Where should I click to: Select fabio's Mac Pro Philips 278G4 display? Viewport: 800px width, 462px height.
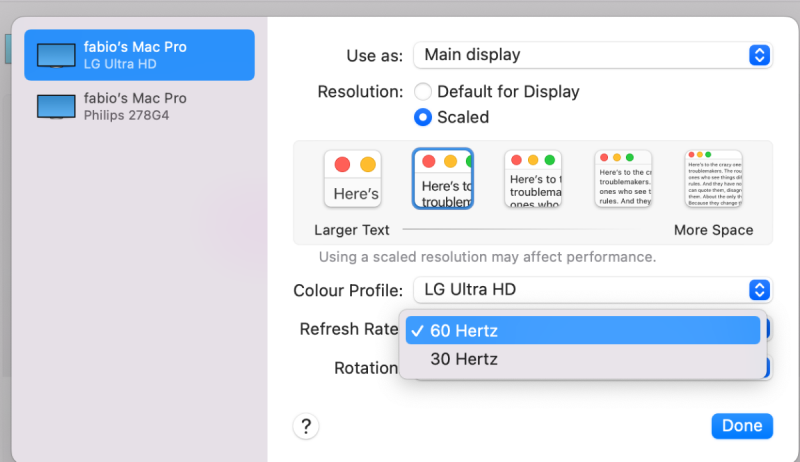tap(139, 106)
